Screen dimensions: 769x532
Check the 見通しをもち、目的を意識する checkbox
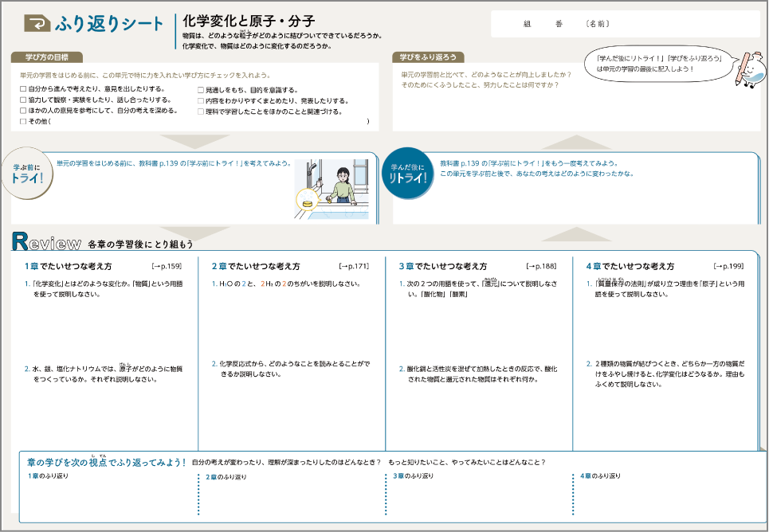pyautogui.click(x=201, y=90)
